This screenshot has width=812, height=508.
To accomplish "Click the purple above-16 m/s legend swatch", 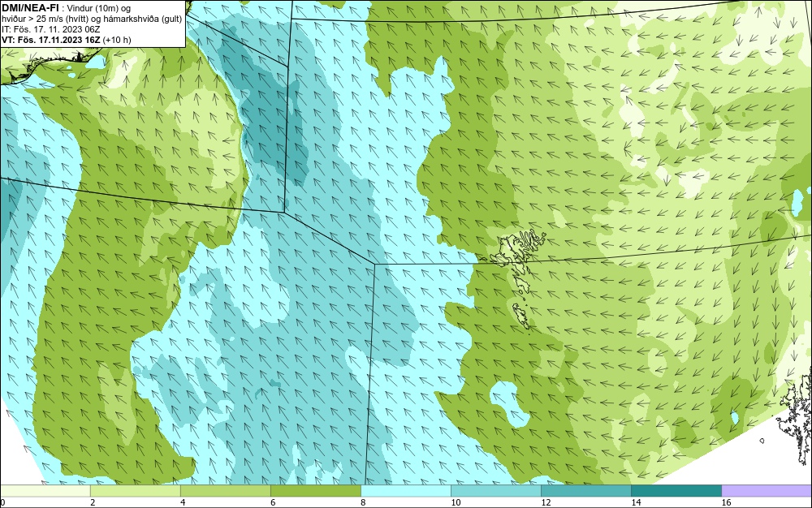I will [767, 491].
